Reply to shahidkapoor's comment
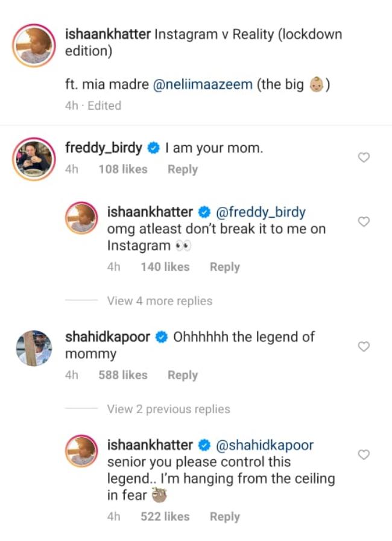 pos(183,375)
